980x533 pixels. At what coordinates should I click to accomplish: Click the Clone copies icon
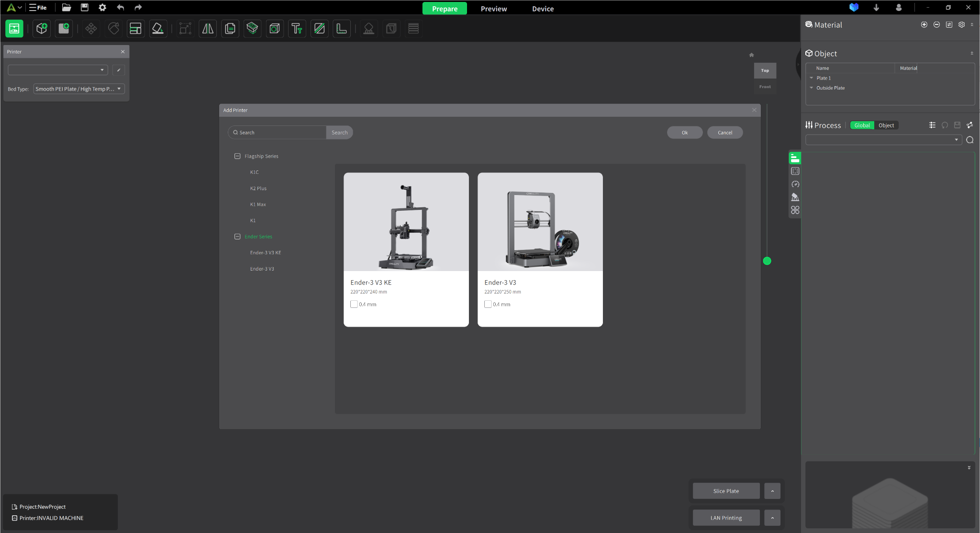(x=230, y=29)
